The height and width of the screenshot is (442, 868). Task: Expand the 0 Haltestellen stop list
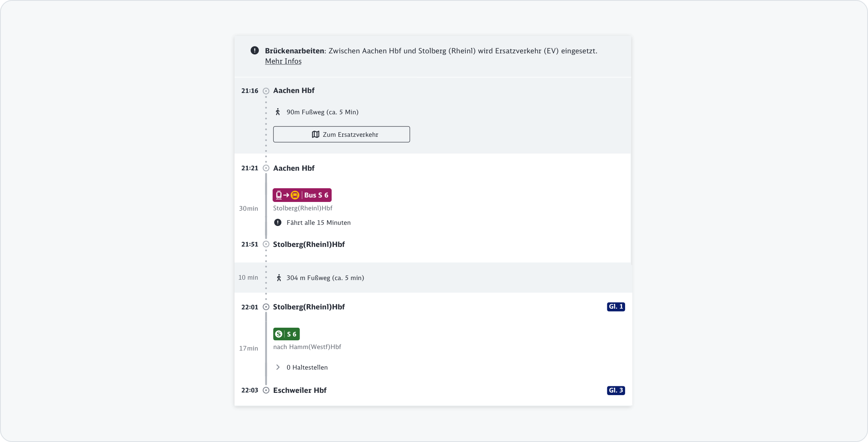click(278, 367)
